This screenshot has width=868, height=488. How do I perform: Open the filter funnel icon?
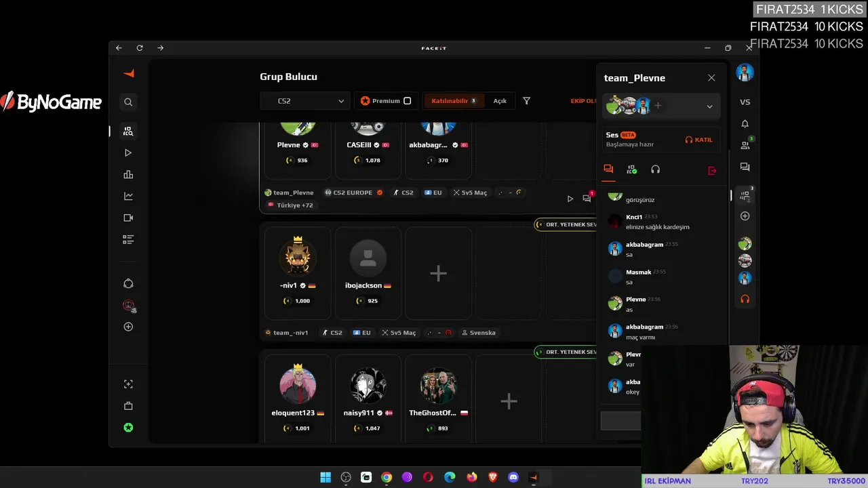coord(526,101)
